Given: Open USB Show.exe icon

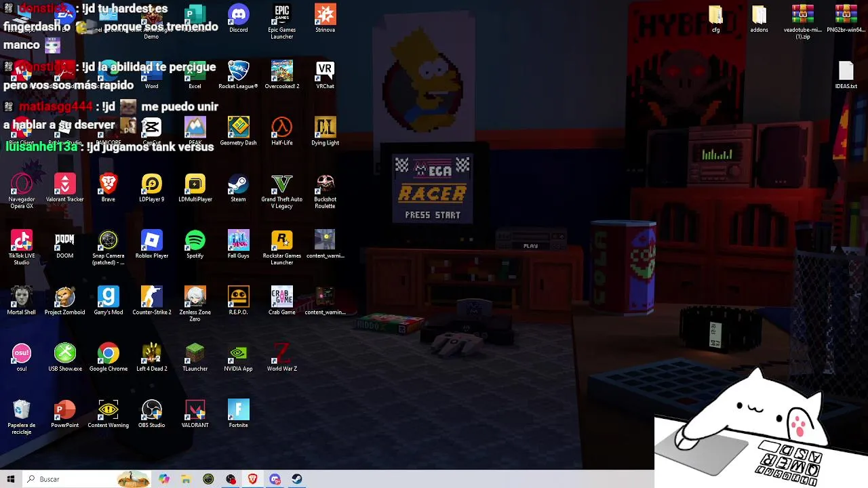Looking at the screenshot, I should tap(65, 357).
